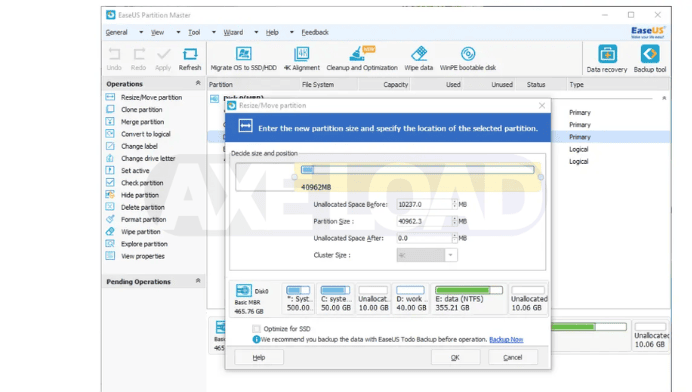Screen dimensions: 692x392
Task: Expand the General menu arrow
Action: coord(141,32)
